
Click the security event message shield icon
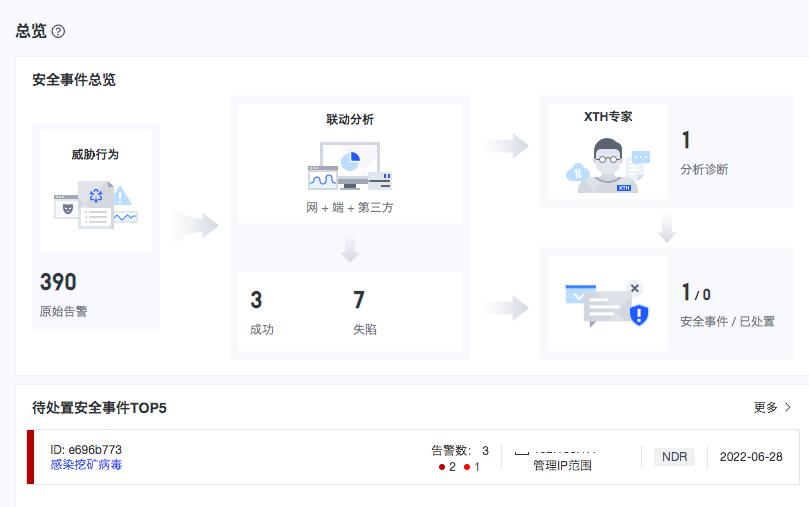607,304
